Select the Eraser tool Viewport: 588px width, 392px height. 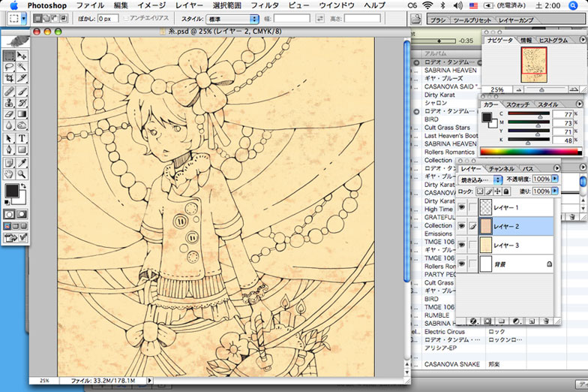coord(9,114)
